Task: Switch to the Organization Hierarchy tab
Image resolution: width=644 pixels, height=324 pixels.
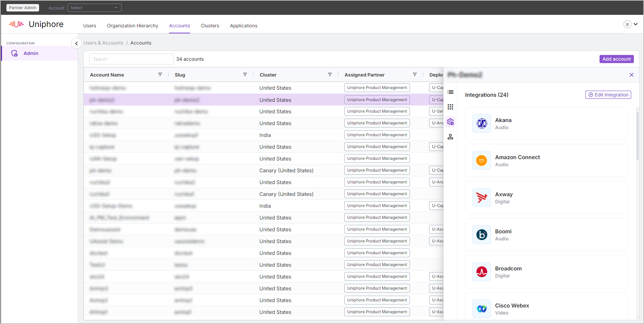Action: click(132, 26)
